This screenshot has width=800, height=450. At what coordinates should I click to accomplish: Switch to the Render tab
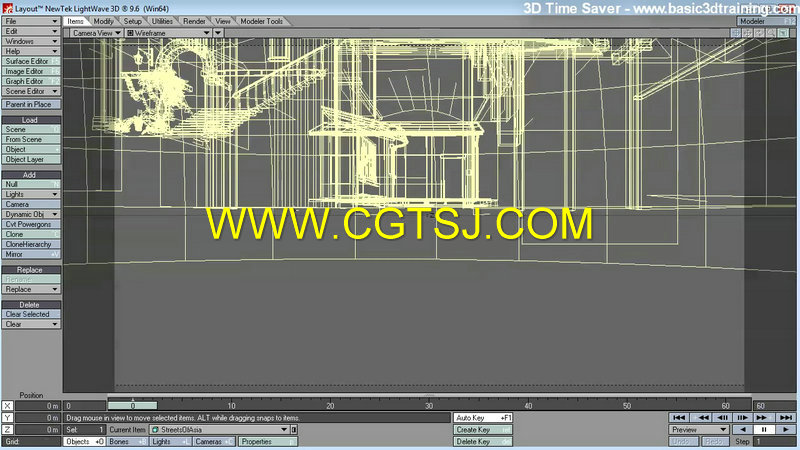(194, 21)
